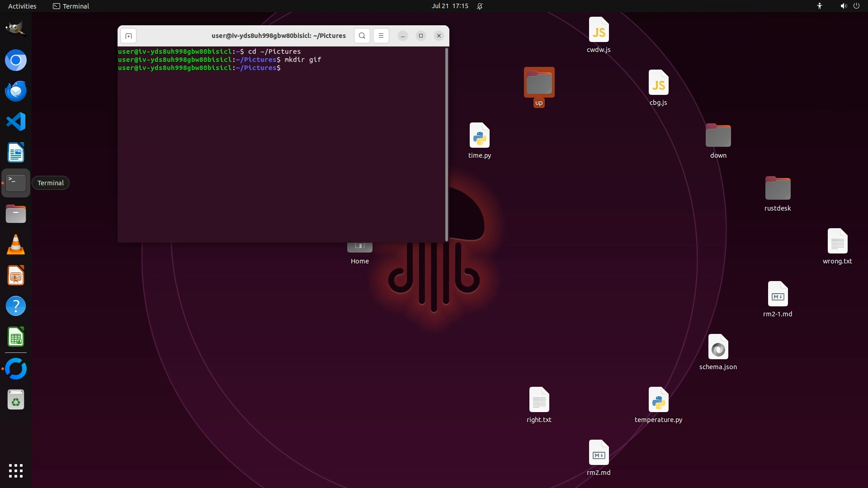Click the terminal scrollbar
Image resolution: width=868 pixels, height=488 pixels.
pyautogui.click(x=447, y=145)
